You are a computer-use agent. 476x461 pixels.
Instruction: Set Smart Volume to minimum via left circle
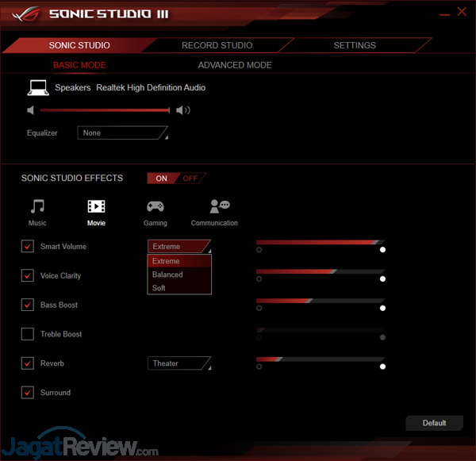[259, 250]
